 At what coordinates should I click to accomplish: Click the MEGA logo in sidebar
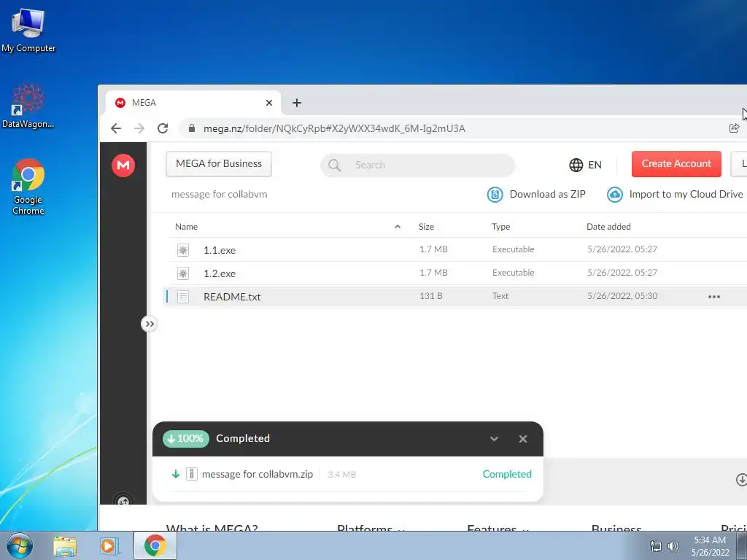click(x=123, y=166)
